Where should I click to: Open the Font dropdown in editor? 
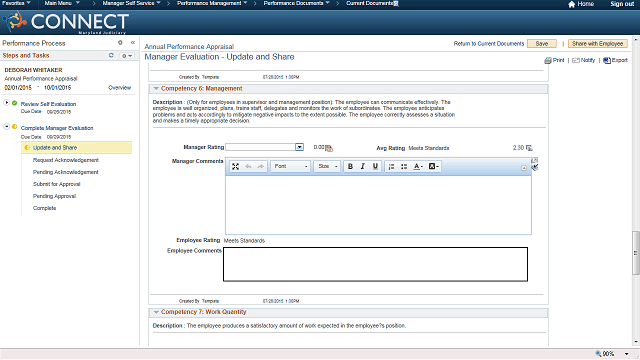[291, 167]
